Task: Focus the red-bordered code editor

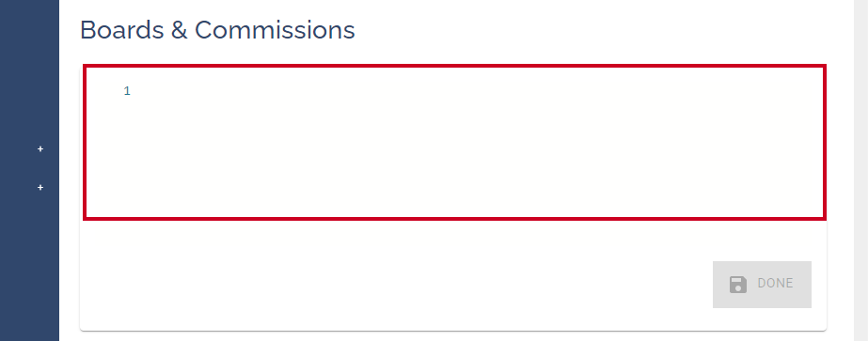Action: pos(454,142)
